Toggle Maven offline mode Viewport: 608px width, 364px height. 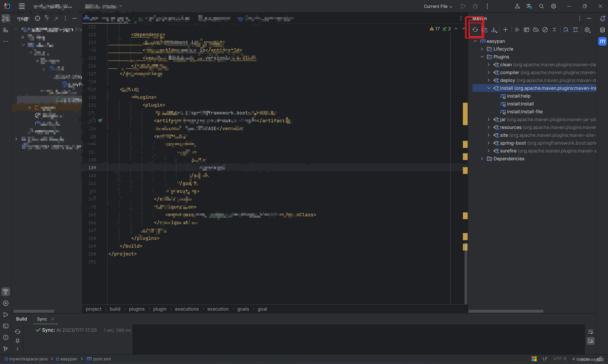point(536,30)
